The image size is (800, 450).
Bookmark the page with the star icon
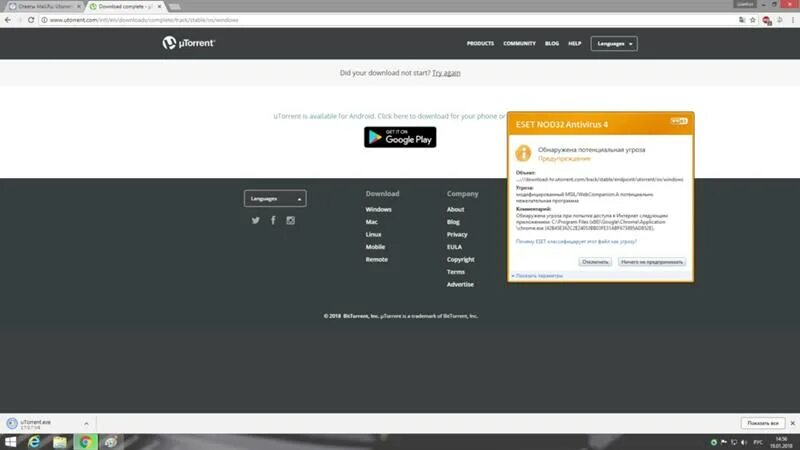753,20
